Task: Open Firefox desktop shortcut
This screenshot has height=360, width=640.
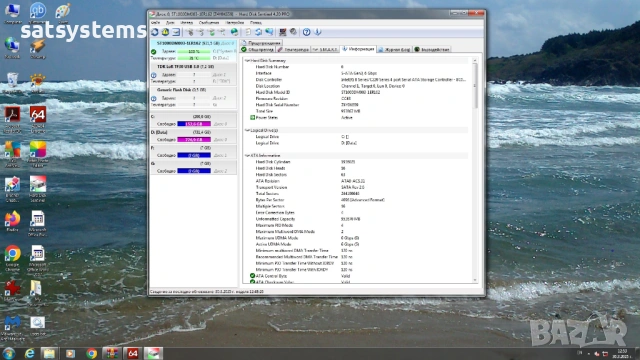Action: point(12,221)
